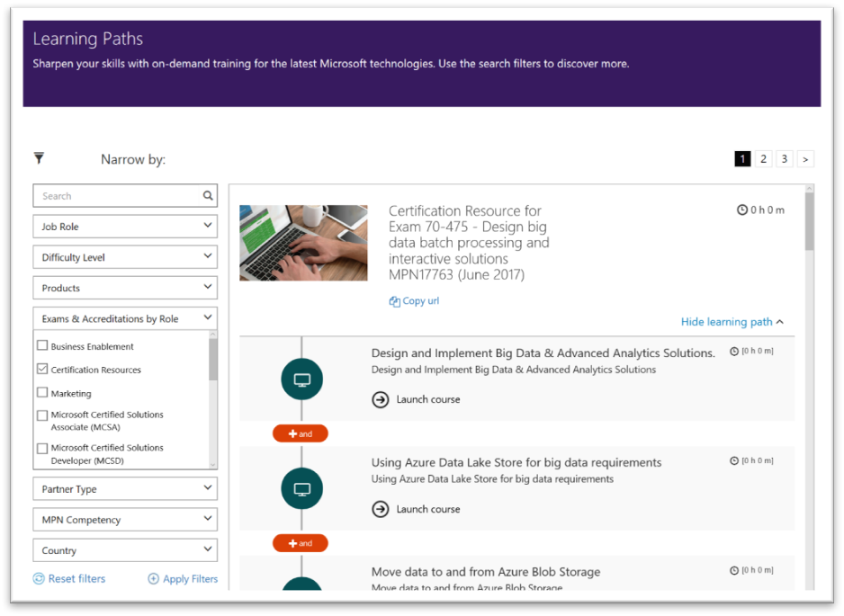Expand the Job Role dropdown
This screenshot has width=844, height=616.
coord(125,227)
